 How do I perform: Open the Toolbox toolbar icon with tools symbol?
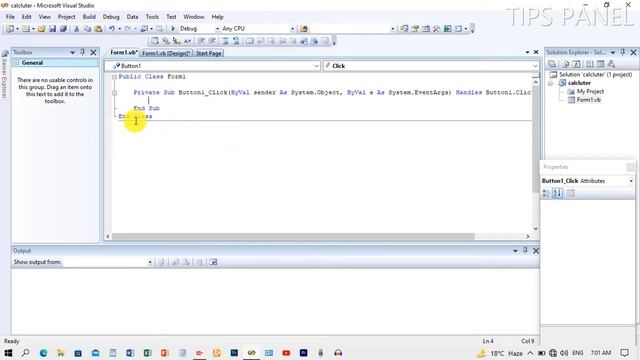coord(436,29)
